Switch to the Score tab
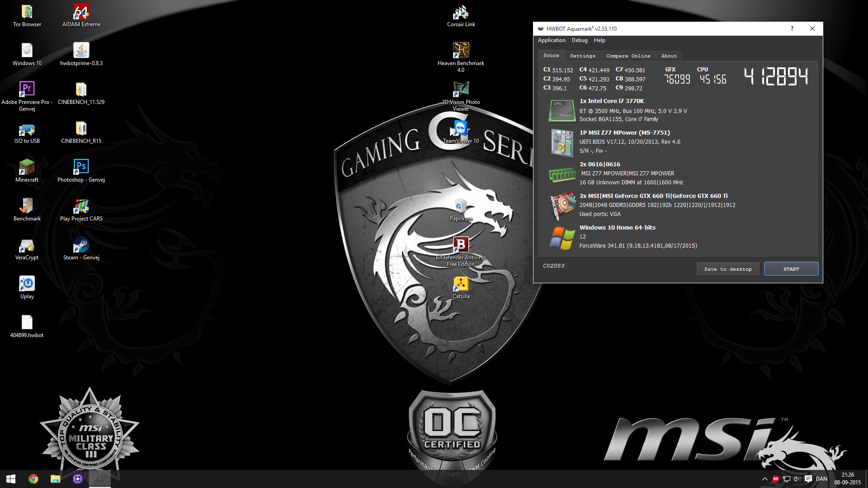The width and height of the screenshot is (868, 488). coord(551,55)
